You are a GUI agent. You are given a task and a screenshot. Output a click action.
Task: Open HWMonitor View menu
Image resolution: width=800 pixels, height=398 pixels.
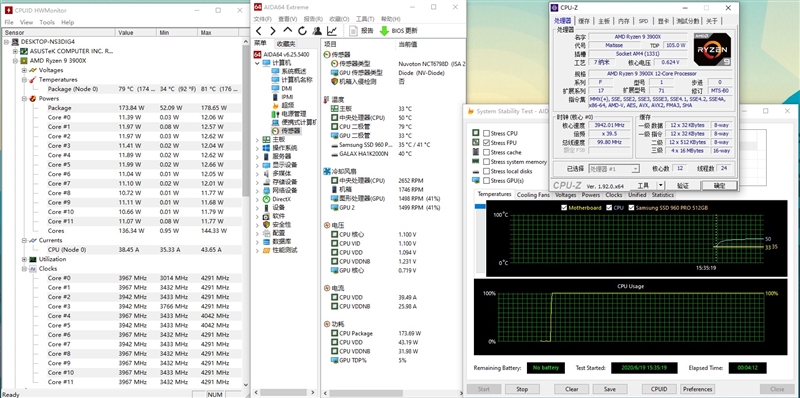pos(26,22)
